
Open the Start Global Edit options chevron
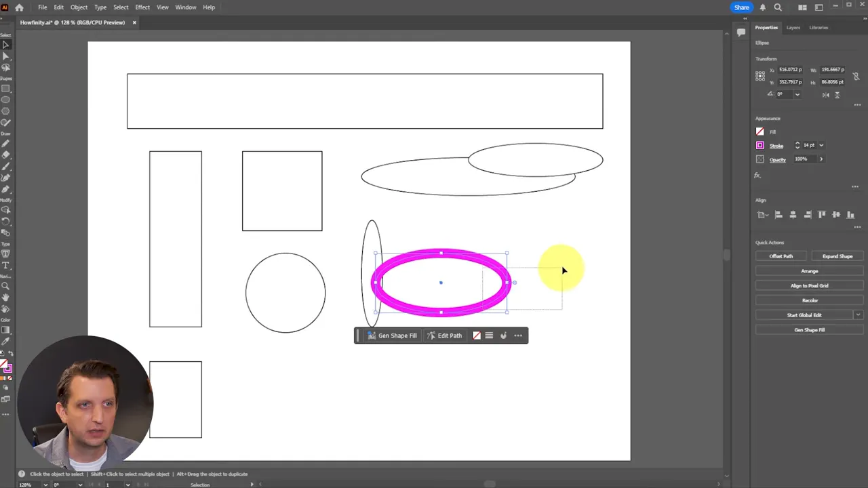(x=859, y=314)
